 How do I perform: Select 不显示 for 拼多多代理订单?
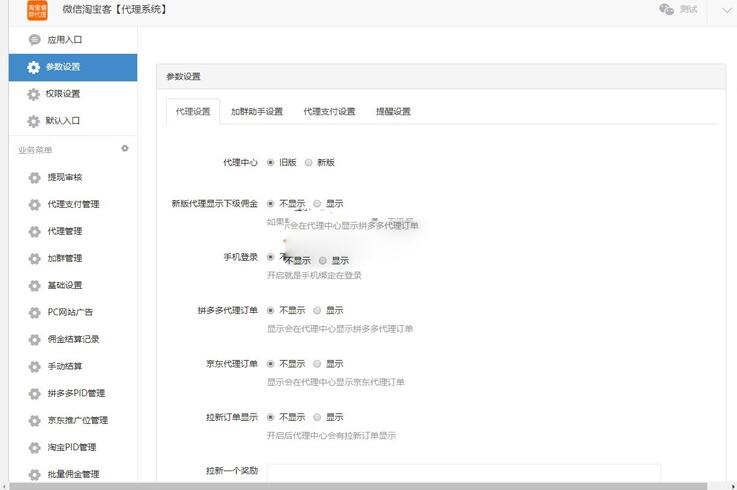tap(270, 310)
